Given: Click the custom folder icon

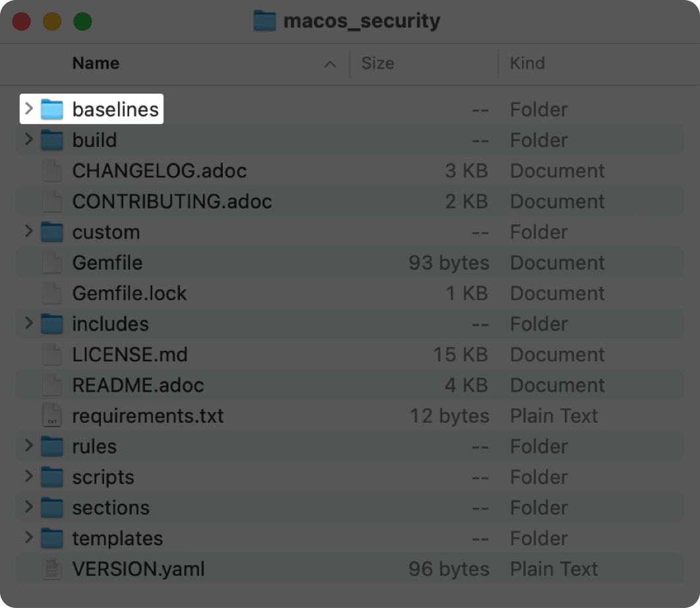Looking at the screenshot, I should coord(52,232).
